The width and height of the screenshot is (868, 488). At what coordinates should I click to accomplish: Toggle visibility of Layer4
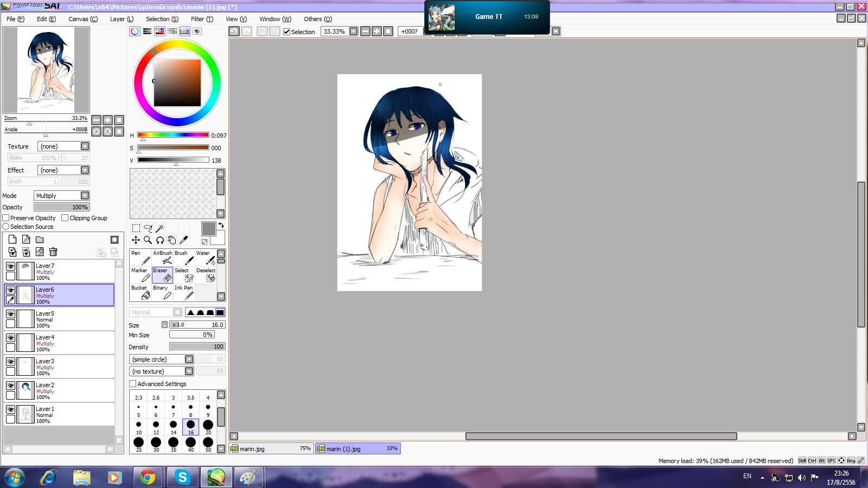point(10,338)
